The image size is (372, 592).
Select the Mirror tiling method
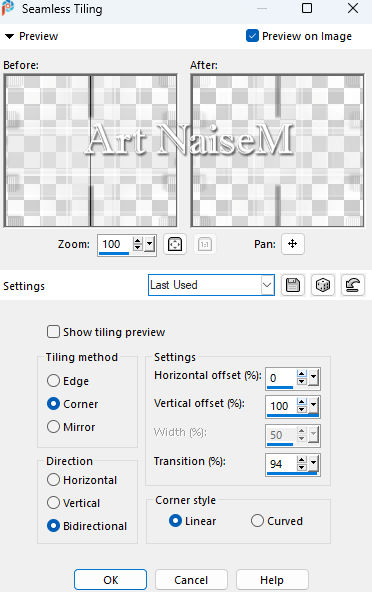pos(53,427)
